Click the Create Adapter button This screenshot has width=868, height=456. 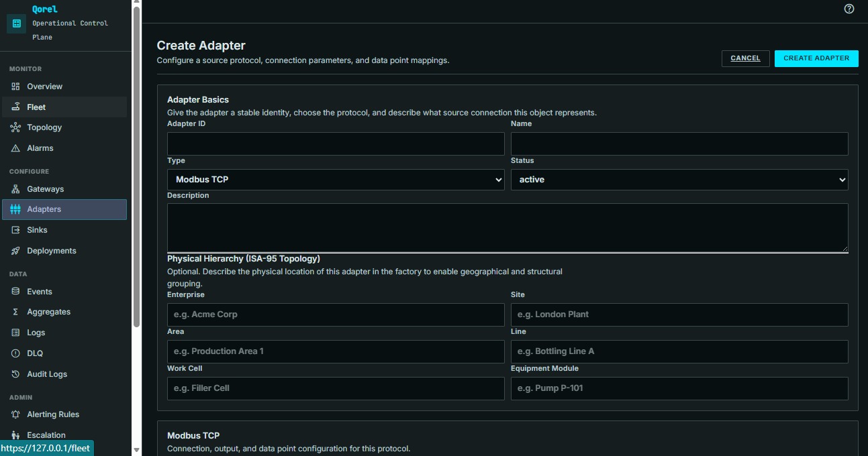[x=816, y=58]
